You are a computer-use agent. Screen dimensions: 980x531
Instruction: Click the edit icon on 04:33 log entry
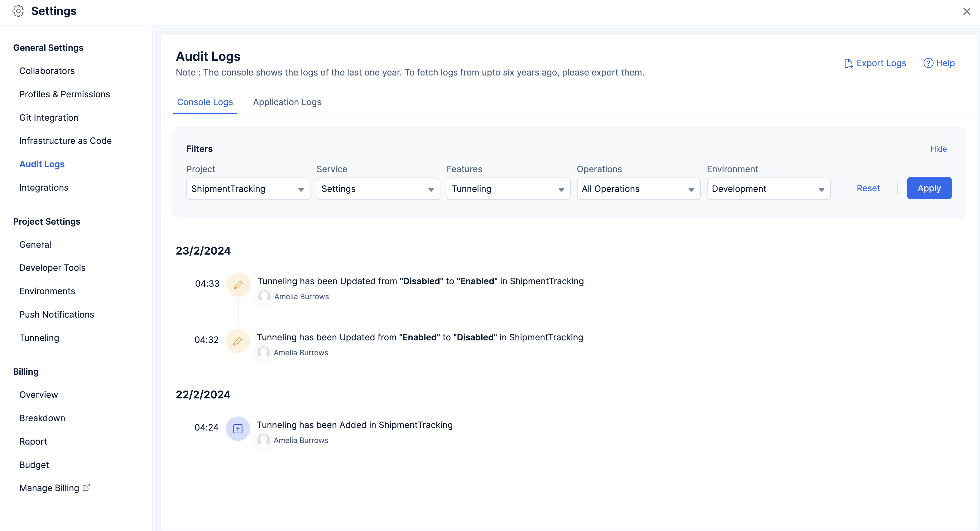tap(237, 285)
